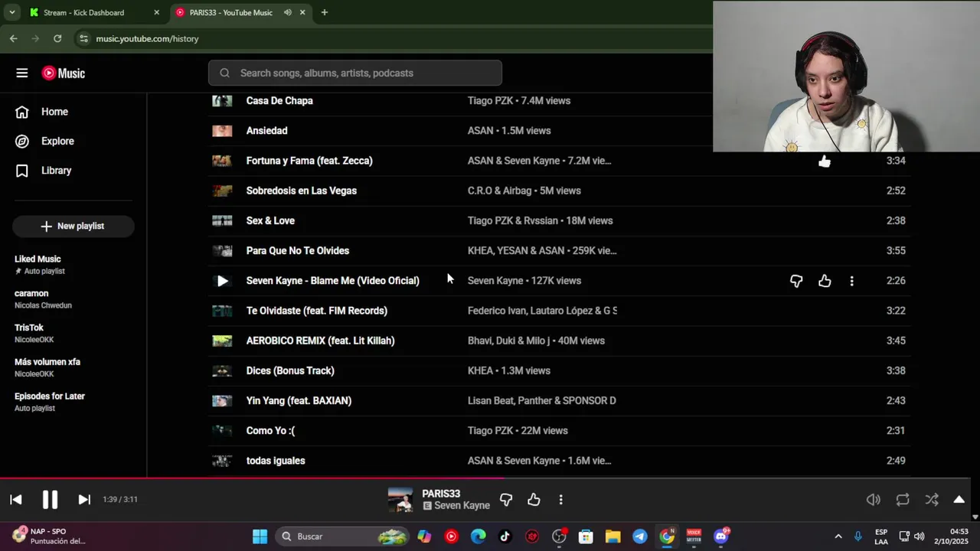
Task: Click Dices (Bonus Track) title
Action: click(x=290, y=370)
